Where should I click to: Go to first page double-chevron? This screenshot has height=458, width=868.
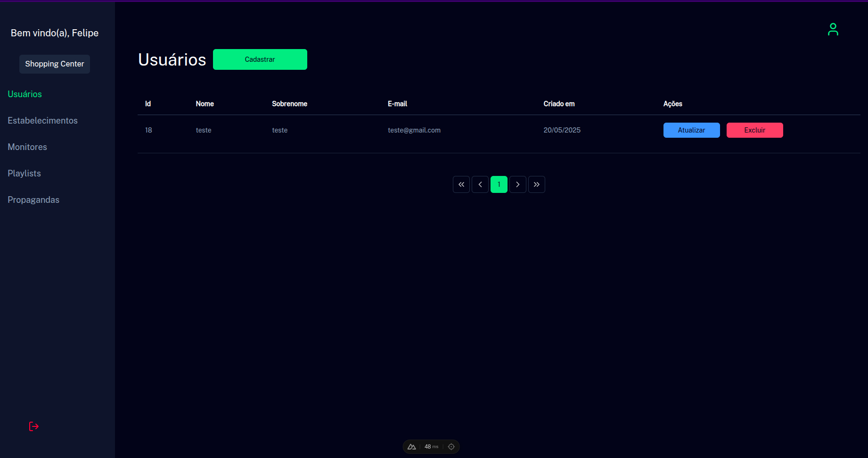pyautogui.click(x=461, y=184)
